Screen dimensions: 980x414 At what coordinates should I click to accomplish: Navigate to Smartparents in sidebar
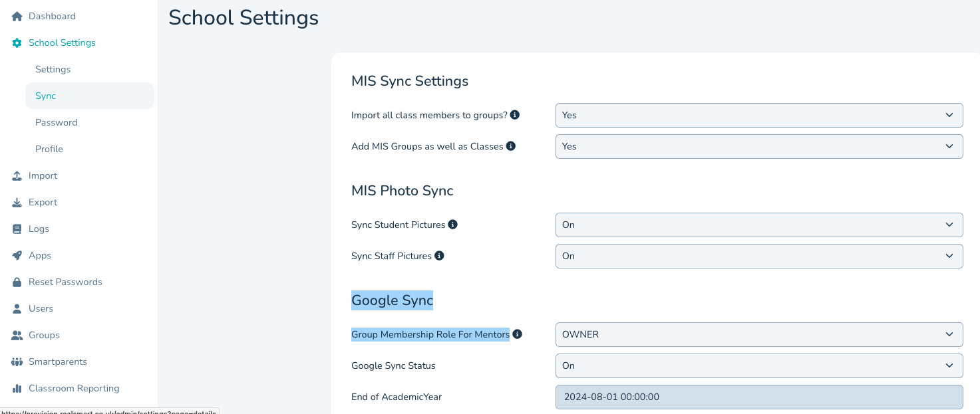58,362
